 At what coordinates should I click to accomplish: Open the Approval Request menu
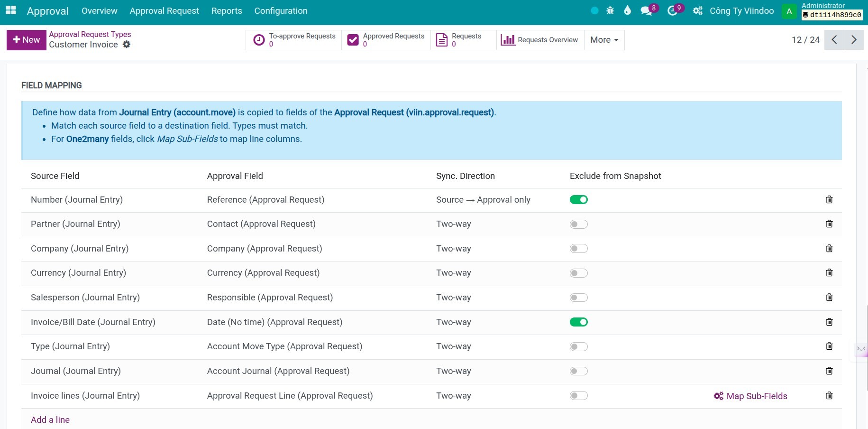(x=164, y=11)
